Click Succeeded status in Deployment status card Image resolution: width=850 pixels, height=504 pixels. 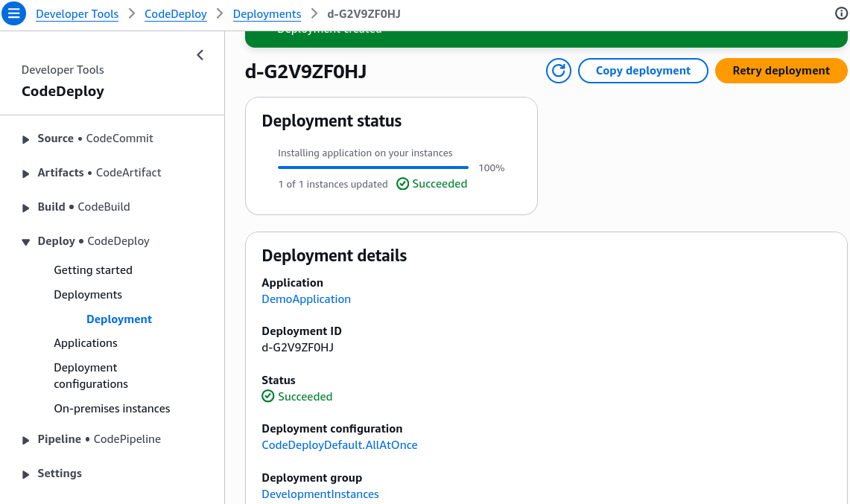click(x=432, y=184)
